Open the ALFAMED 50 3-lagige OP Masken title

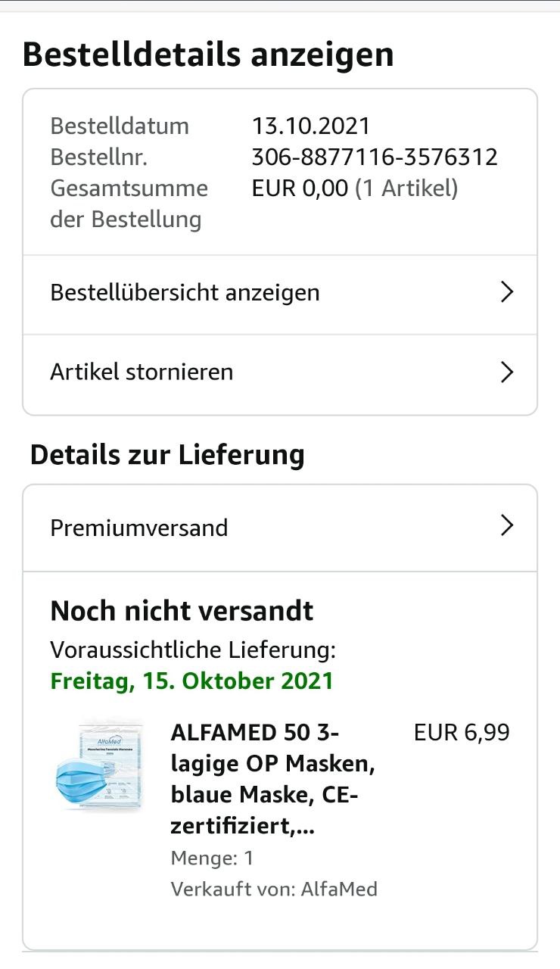coord(273,780)
